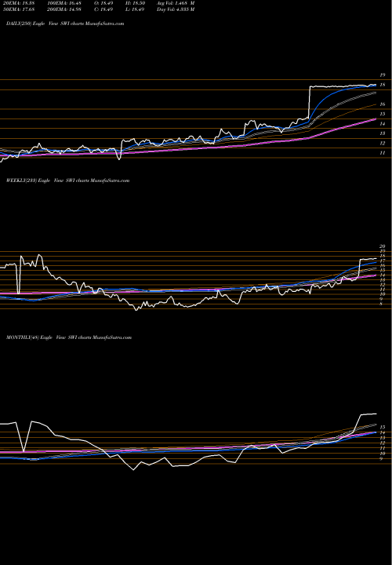Click the MONTHLY(48) Eagle View chart title
Viewport: 392px width, 565px height.
tap(69, 337)
